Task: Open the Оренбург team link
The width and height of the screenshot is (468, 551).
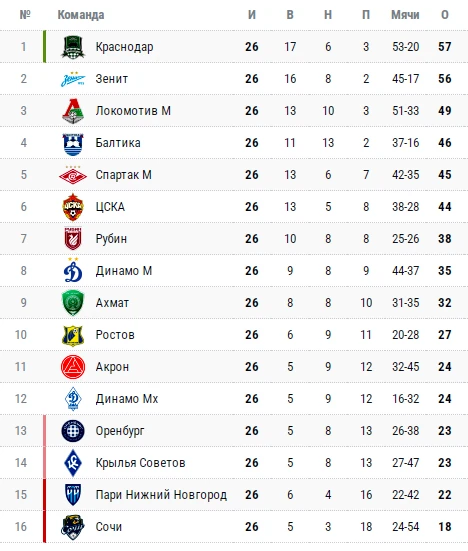Action: point(120,431)
